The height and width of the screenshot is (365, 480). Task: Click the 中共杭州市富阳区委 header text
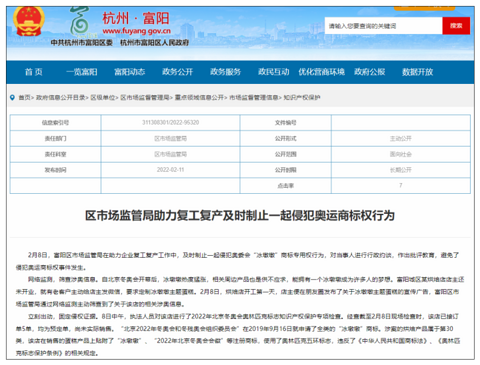pyautogui.click(x=82, y=43)
